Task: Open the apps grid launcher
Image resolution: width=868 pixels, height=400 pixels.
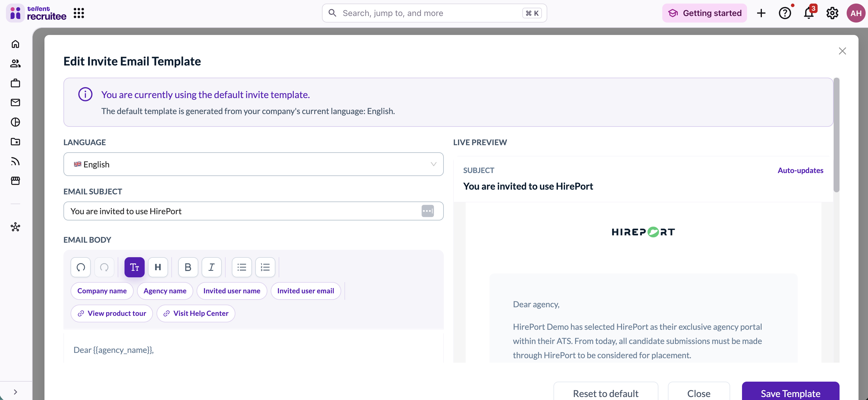Action: point(79,13)
